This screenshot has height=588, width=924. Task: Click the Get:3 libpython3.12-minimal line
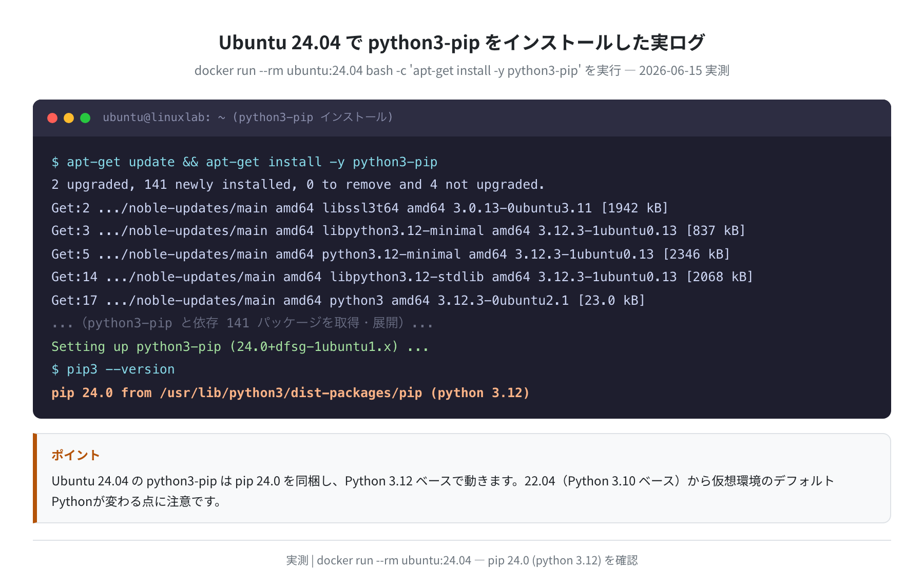pyautogui.click(x=398, y=231)
